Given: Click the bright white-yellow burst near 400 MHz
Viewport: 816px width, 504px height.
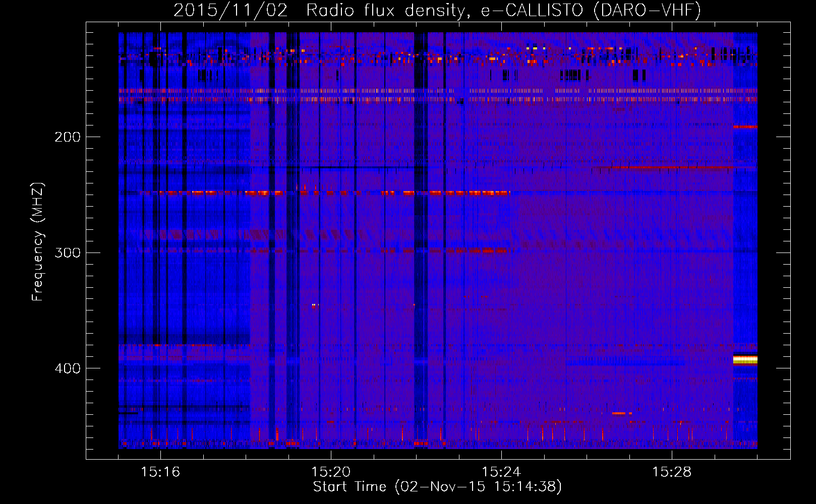Looking at the screenshot, I should coord(745,359).
